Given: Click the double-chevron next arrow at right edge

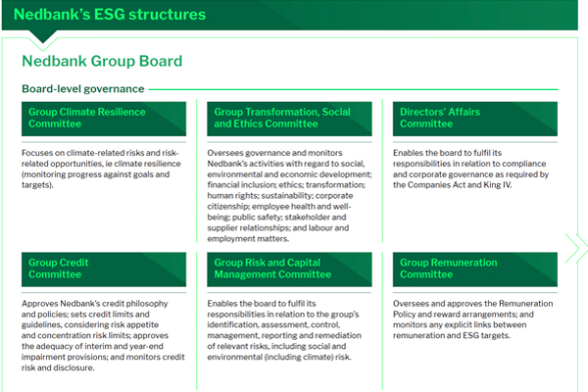Looking at the screenshot, I should point(577,248).
